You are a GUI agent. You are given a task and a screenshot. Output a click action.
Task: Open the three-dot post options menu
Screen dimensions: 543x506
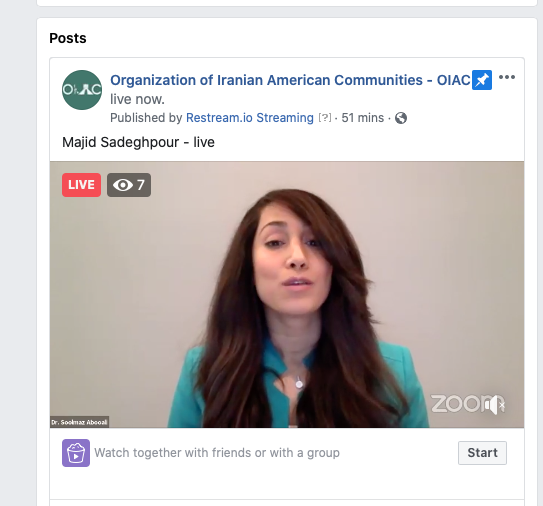[x=507, y=77]
